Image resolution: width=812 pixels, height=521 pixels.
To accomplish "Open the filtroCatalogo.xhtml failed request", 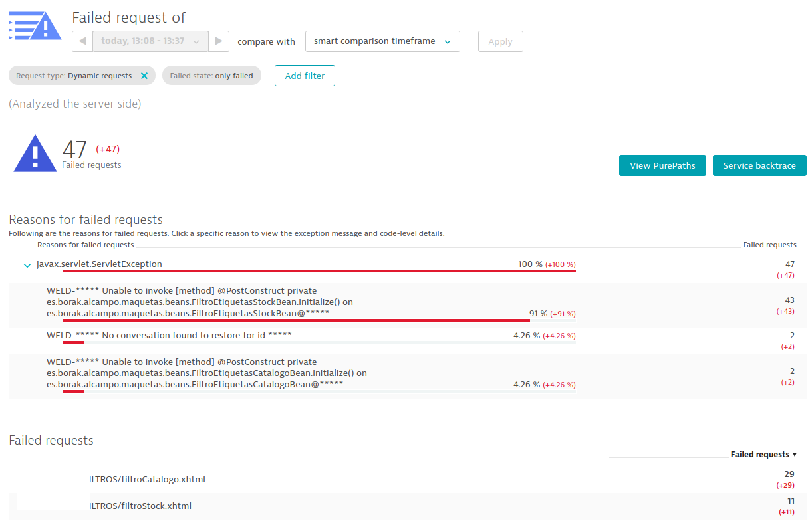I will point(148,479).
